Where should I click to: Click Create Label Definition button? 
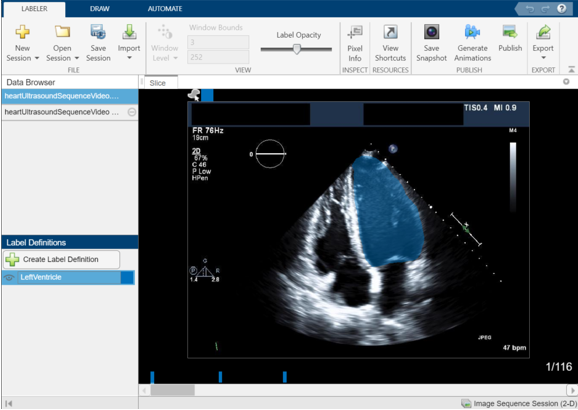point(62,260)
